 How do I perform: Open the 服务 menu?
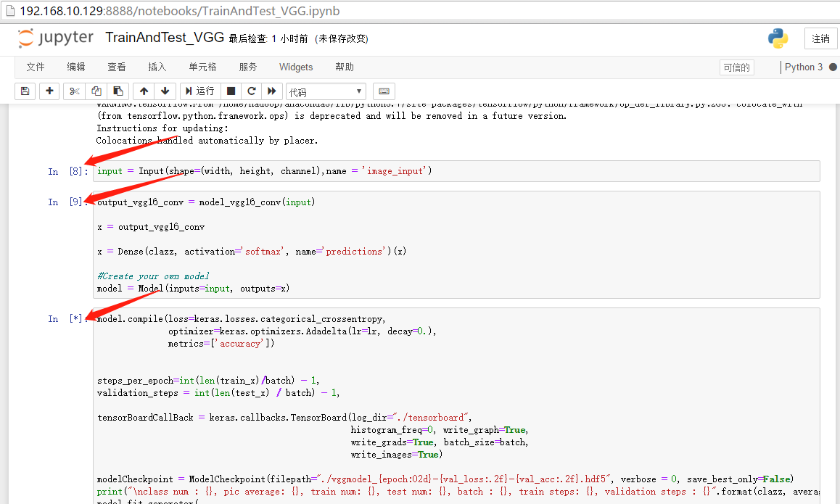tap(248, 67)
